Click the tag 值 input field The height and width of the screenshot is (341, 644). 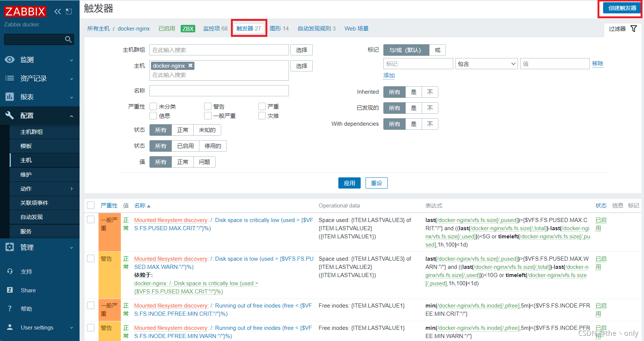pyautogui.click(x=555, y=64)
